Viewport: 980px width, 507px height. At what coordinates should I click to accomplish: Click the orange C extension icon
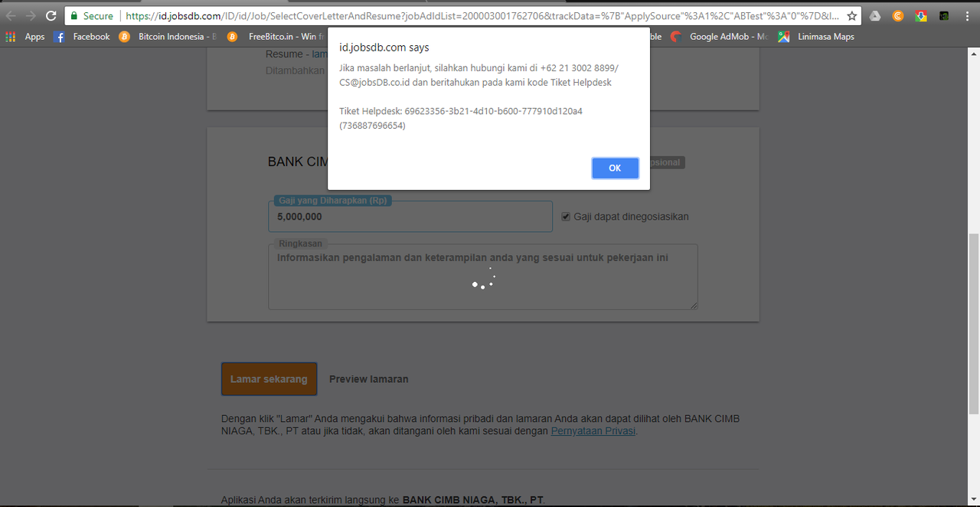[x=898, y=15]
